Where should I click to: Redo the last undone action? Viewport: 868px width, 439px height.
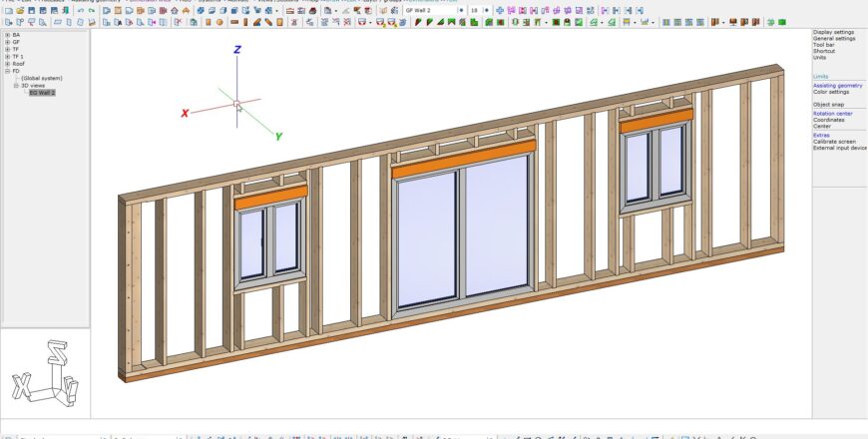pyautogui.click(x=92, y=11)
